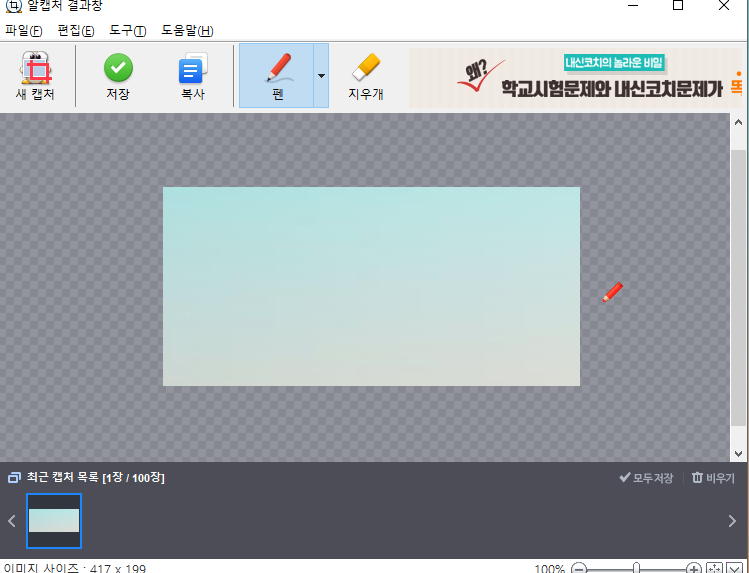The height and width of the screenshot is (573, 749).
Task: Click the 알캡처 app icon in title bar
Action: click(x=13, y=6)
